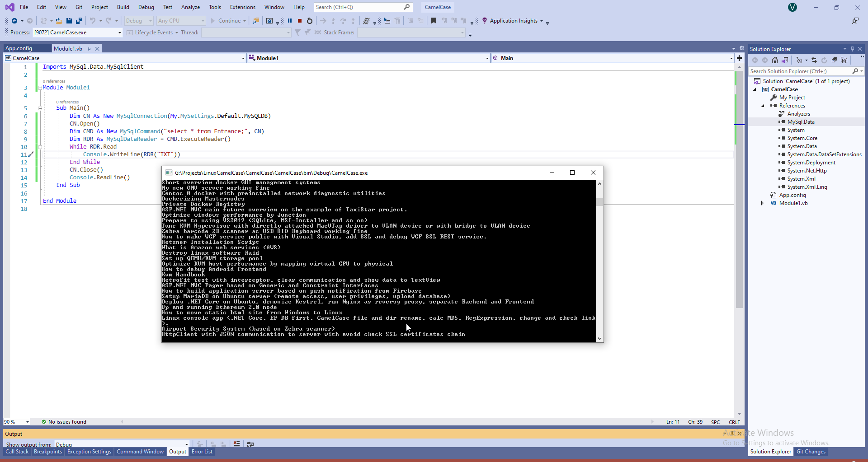Screen dimensions: 868x462
Task: Collapse the Sub Main code block
Action: coord(40,108)
